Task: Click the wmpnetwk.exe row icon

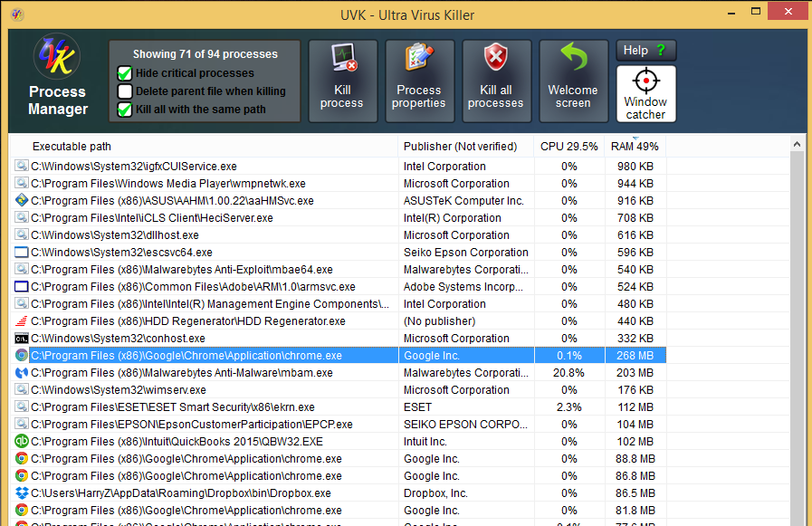Action: pos(21,183)
